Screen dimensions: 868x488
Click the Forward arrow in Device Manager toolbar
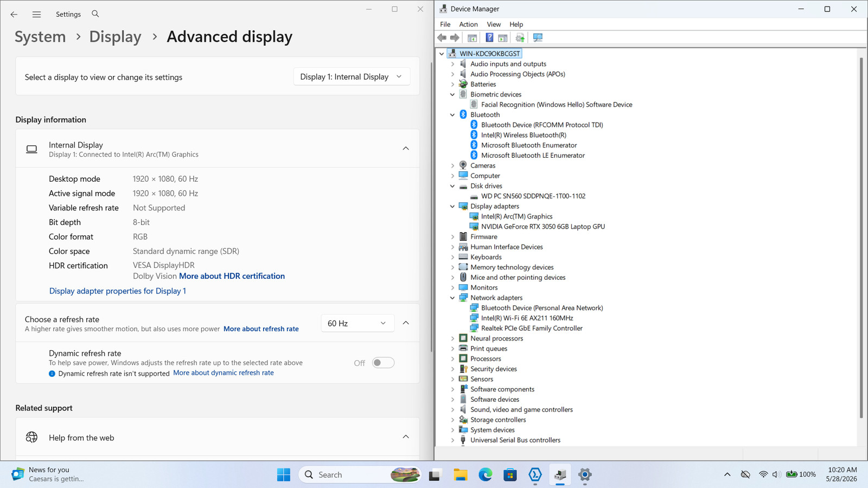point(455,38)
